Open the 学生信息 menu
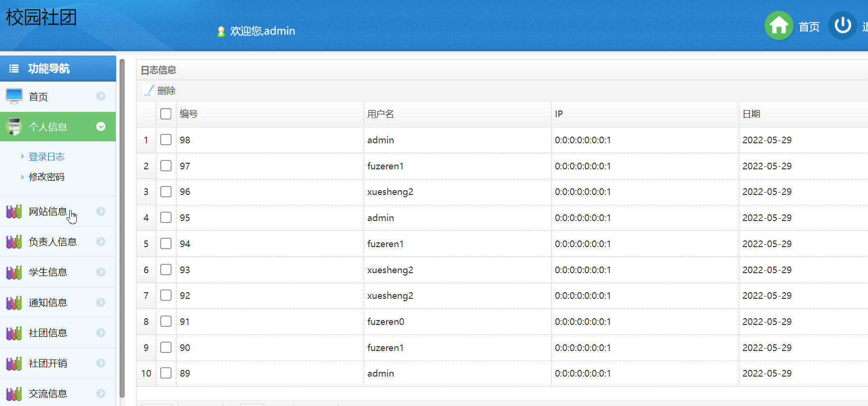 coord(58,272)
